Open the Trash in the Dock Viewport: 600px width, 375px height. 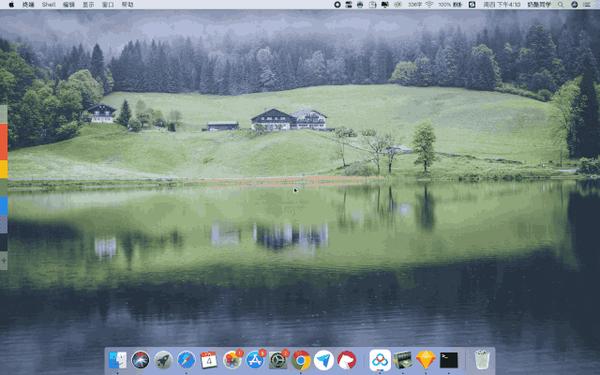(482, 360)
